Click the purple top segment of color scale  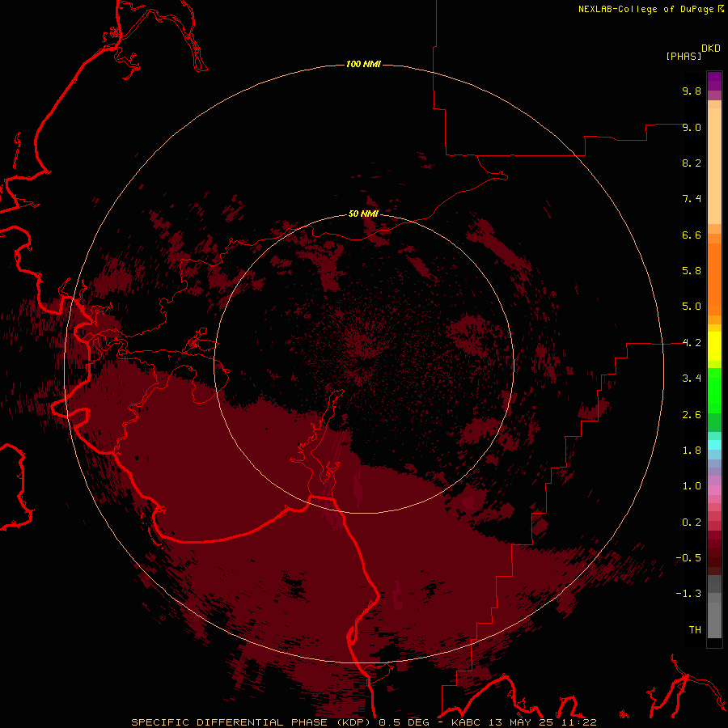pos(714,81)
